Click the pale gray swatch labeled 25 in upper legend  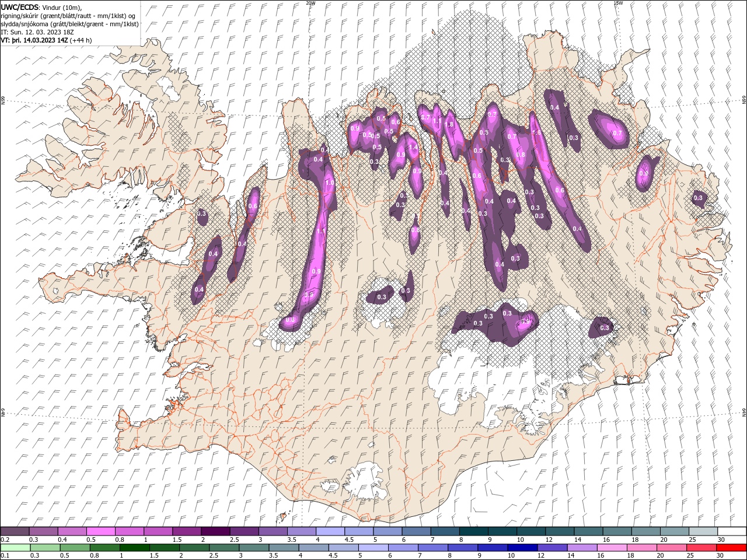(x=703, y=531)
